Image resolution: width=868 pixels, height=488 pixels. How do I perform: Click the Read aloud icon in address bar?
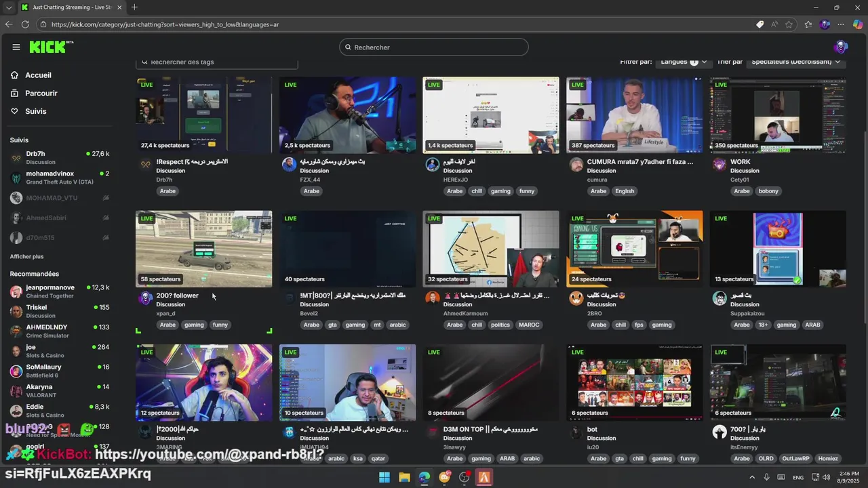775,24
